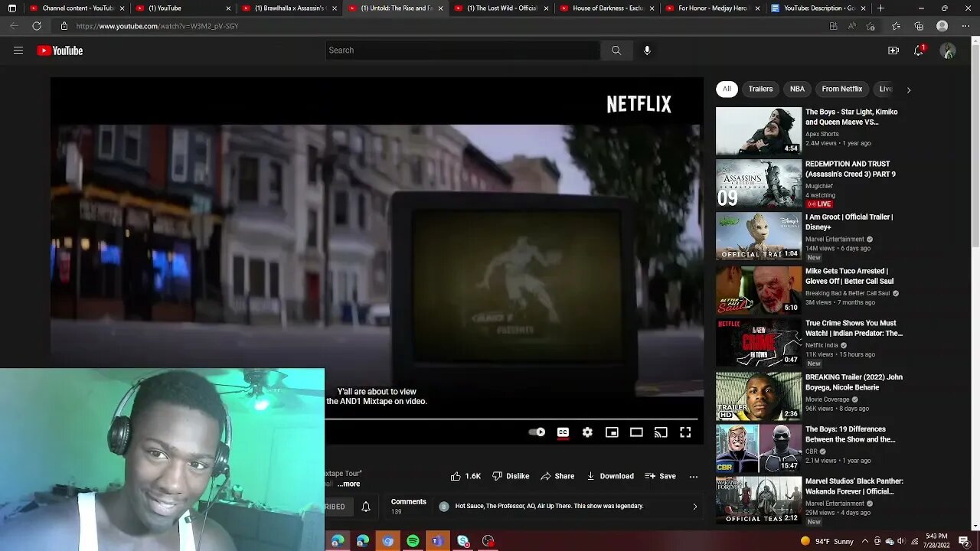Screen dimensions: 980x551
Task: Start voice search with microphone icon
Action: (x=647, y=51)
